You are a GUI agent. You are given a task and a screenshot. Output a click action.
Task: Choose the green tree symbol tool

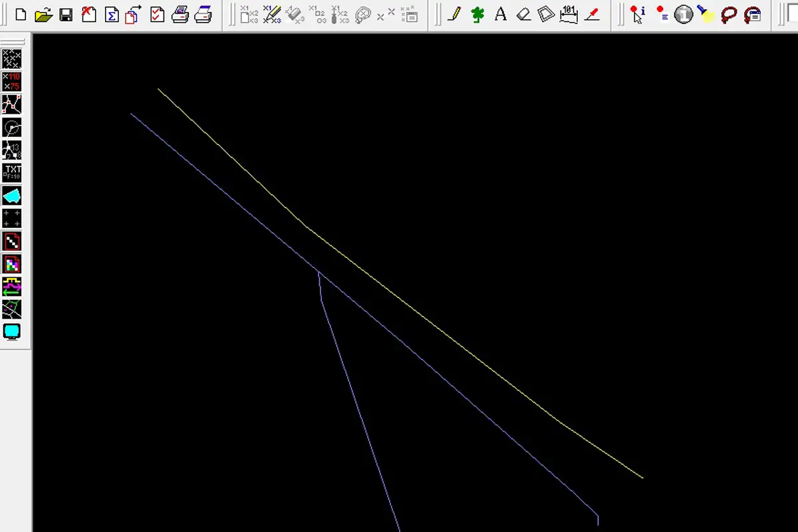[x=477, y=14]
